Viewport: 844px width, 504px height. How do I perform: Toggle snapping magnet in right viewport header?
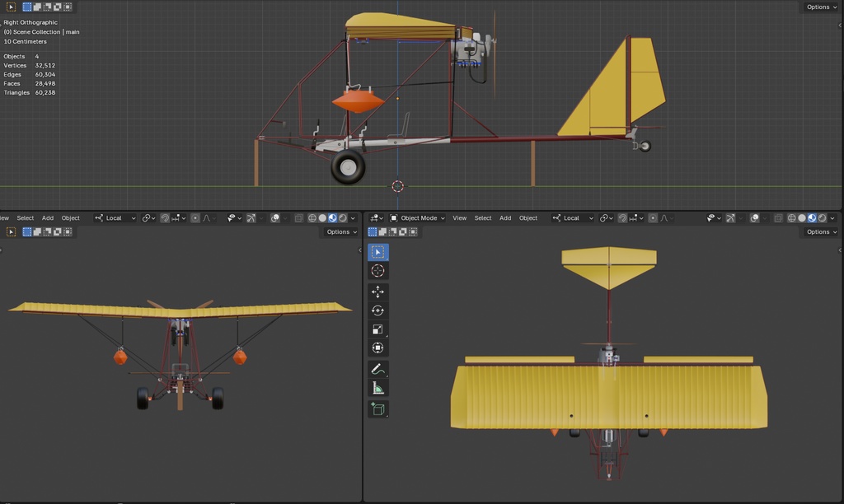point(623,218)
